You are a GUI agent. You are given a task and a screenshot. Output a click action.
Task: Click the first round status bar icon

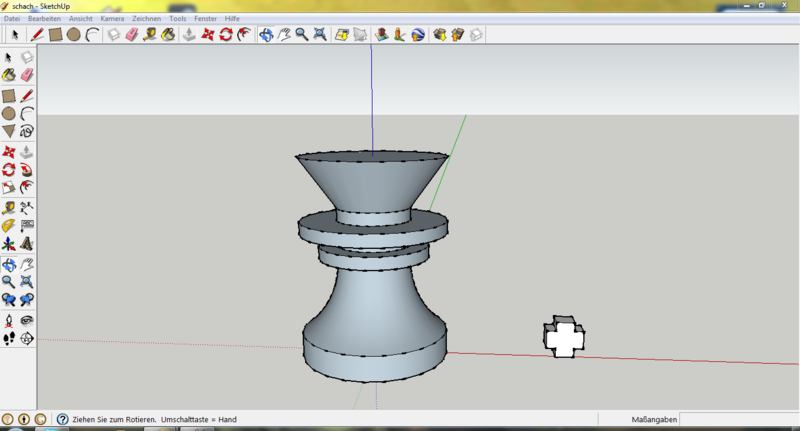pyautogui.click(x=8, y=419)
